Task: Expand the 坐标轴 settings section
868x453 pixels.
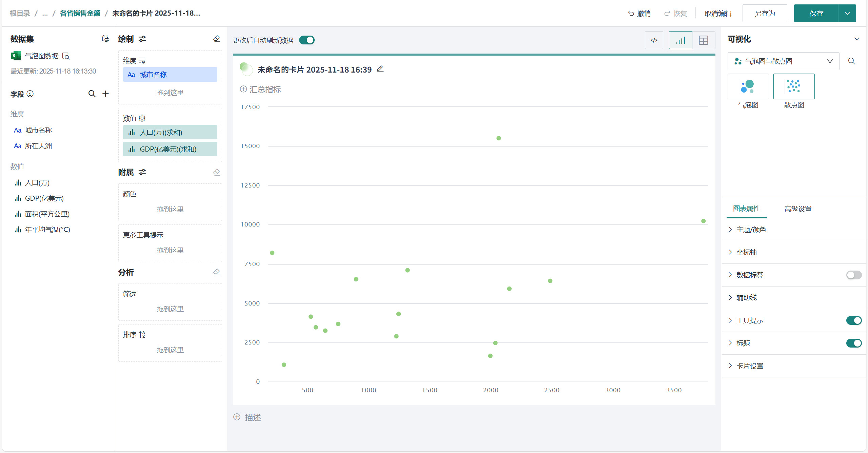Action: [x=746, y=252]
